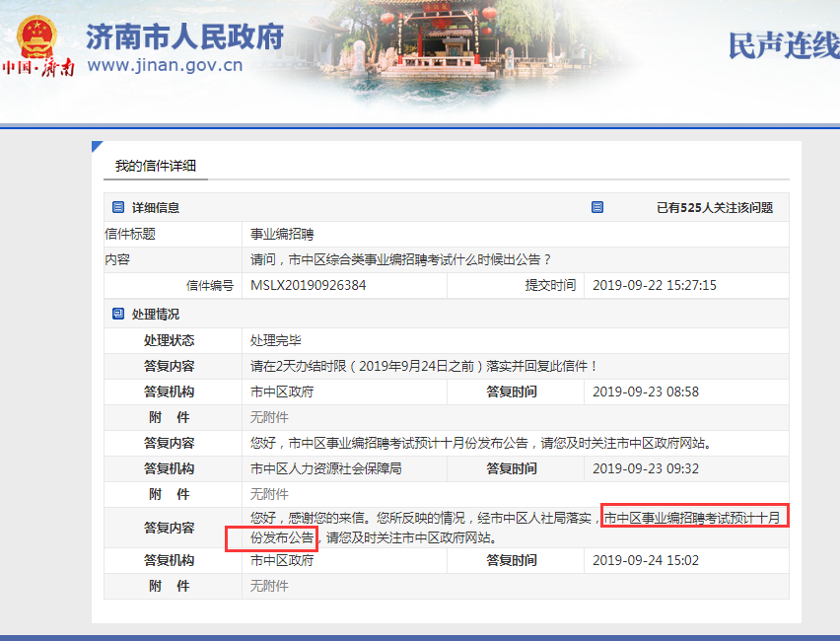Click the 详细信息 heading
The height and width of the screenshot is (641, 840).
pos(156,208)
